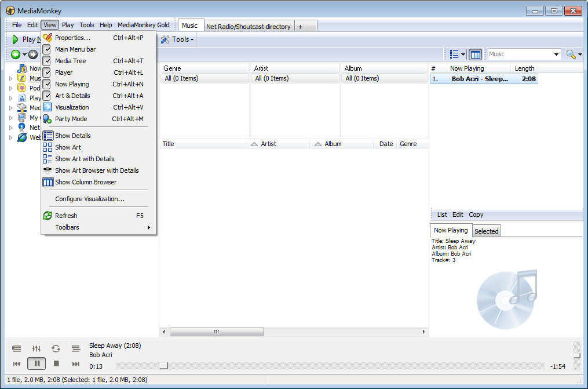Open the player playlist icon
The width and height of the screenshot is (588, 389).
(x=16, y=348)
